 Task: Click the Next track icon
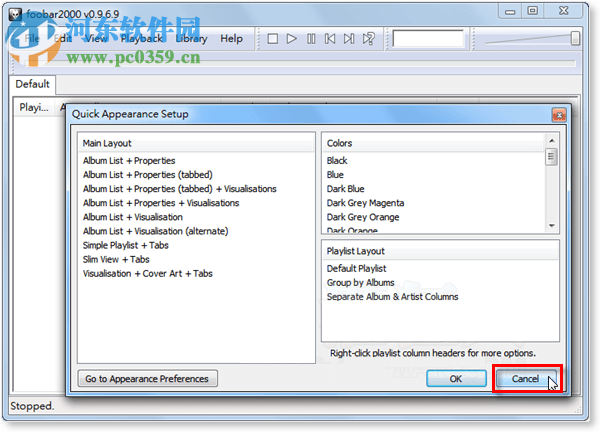[349, 39]
